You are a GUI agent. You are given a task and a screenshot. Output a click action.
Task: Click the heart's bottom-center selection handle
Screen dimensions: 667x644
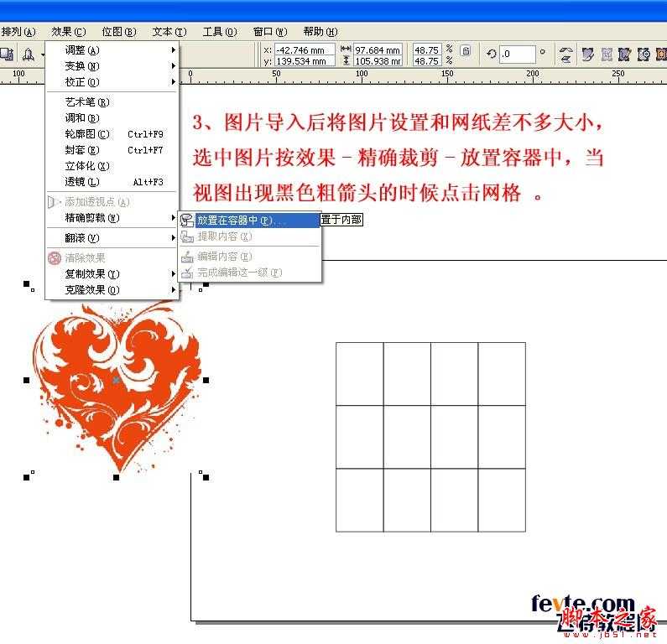click(x=116, y=477)
